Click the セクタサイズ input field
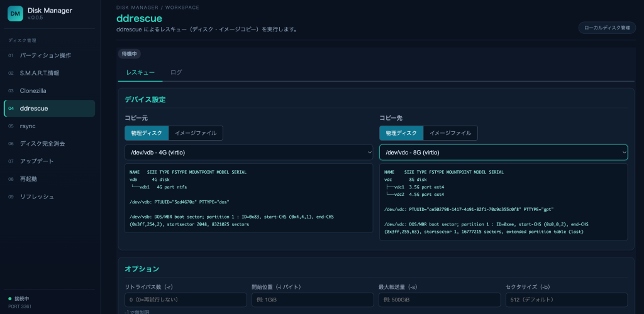644x314 pixels. (x=567, y=300)
